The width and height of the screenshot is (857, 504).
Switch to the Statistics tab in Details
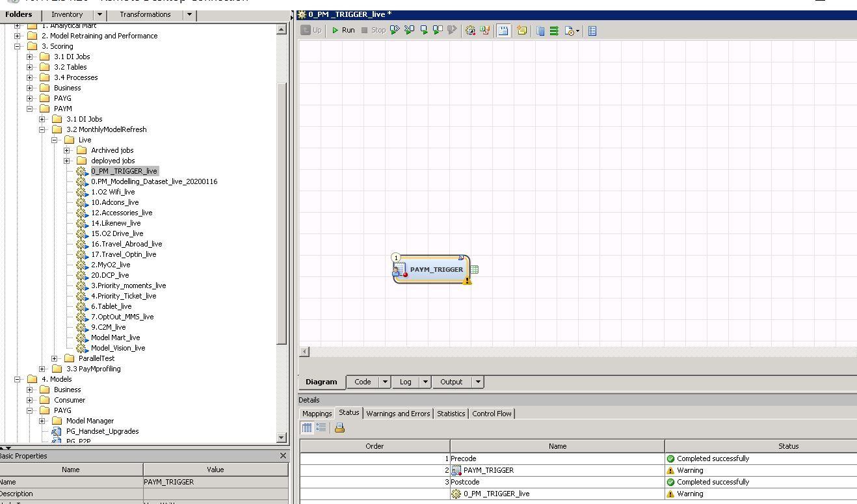tap(451, 413)
